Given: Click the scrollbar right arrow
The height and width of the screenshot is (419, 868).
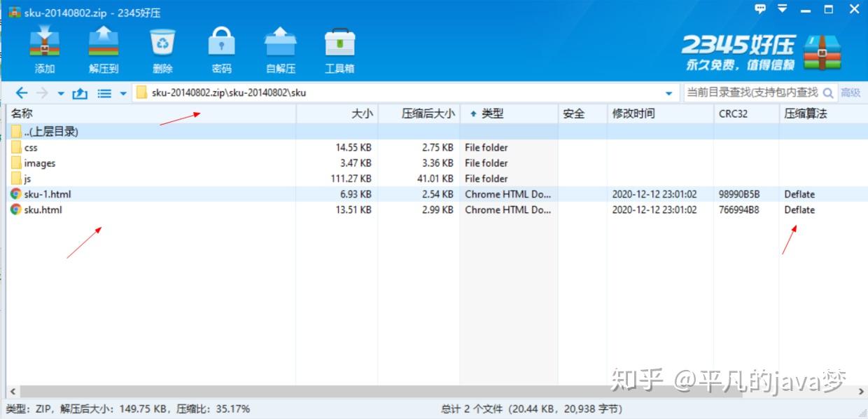Looking at the screenshot, I should point(860,392).
